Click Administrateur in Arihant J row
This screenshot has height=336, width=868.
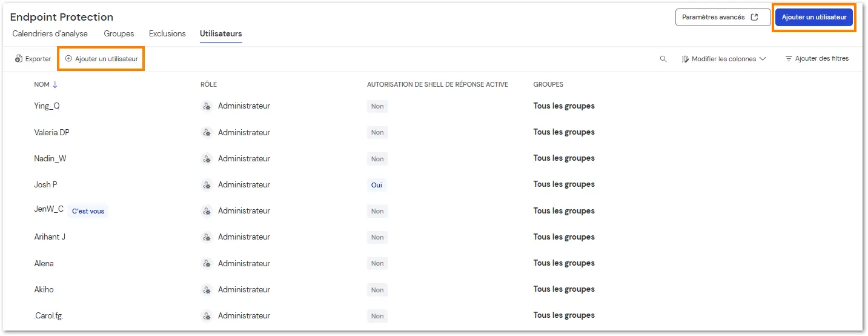tap(244, 237)
